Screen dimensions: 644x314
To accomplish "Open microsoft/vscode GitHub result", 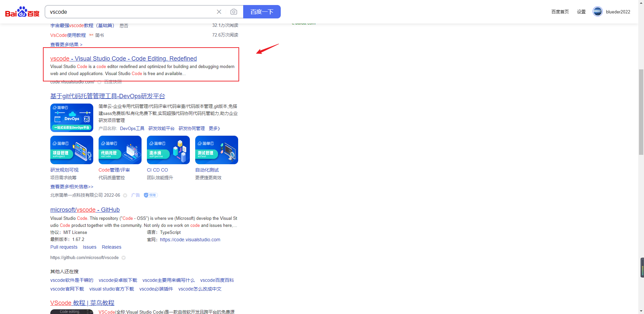I will click(x=85, y=210).
